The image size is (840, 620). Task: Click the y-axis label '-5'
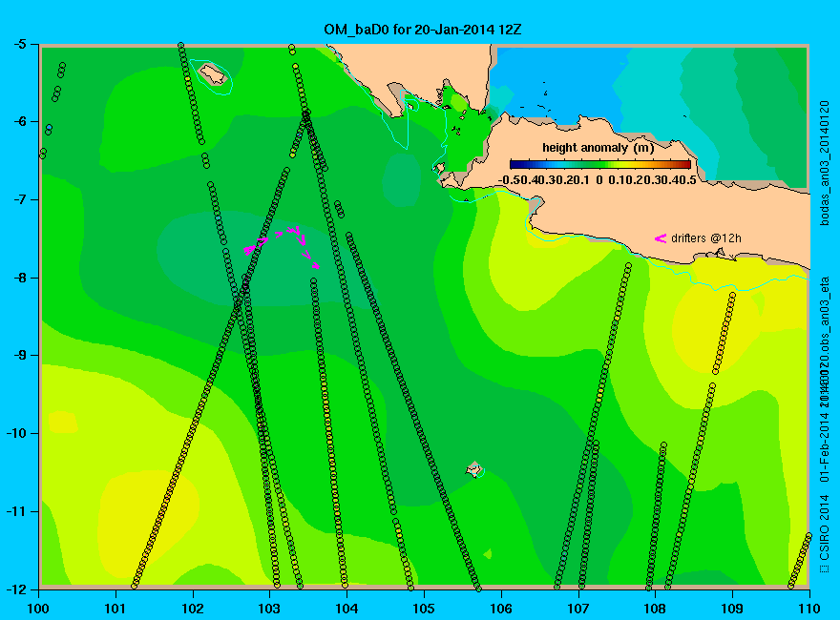tap(18, 44)
